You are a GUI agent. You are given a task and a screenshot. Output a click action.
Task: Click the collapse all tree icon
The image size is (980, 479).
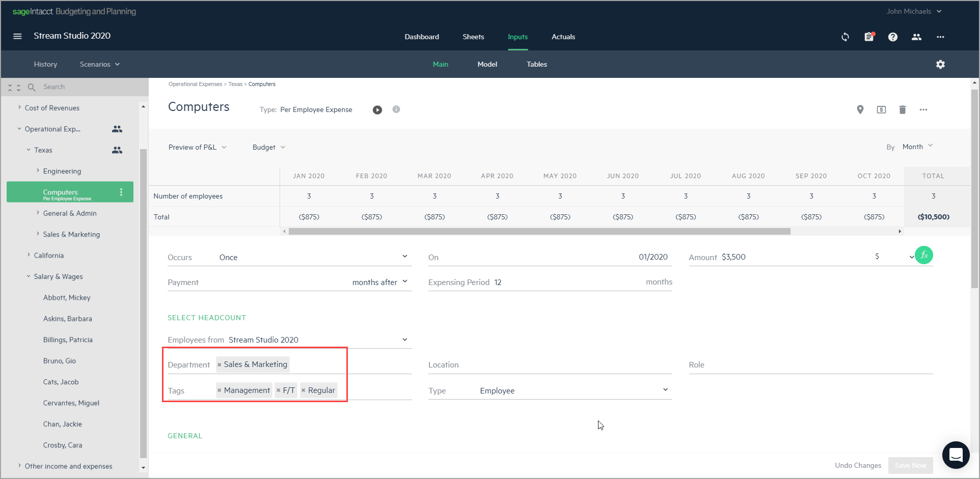tap(10, 88)
